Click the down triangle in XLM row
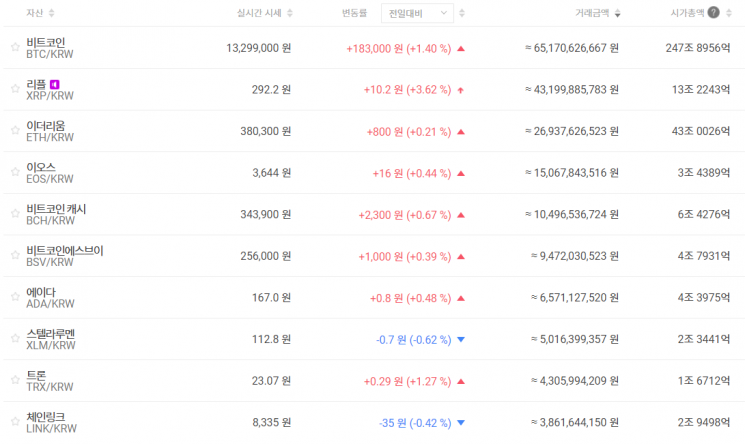Viewport: 745px width, 444px height. point(460,339)
